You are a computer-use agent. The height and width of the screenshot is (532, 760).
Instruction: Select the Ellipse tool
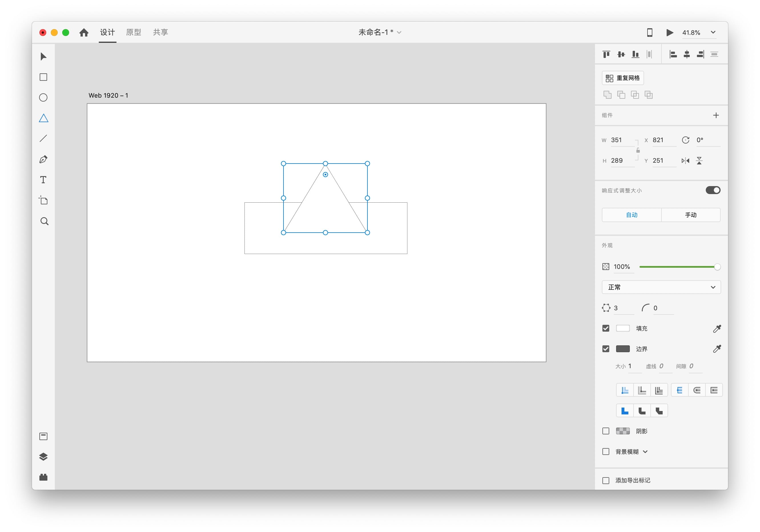pos(43,98)
